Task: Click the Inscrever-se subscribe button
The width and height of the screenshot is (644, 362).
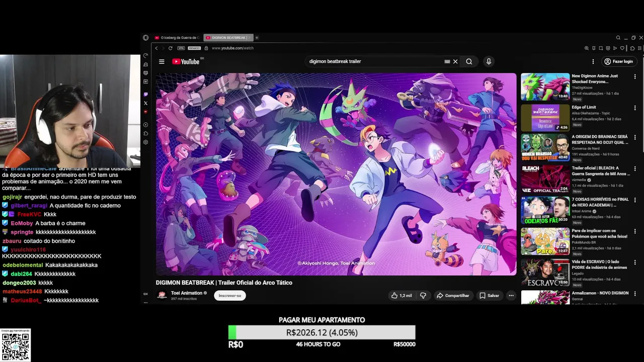Action: coord(230,296)
